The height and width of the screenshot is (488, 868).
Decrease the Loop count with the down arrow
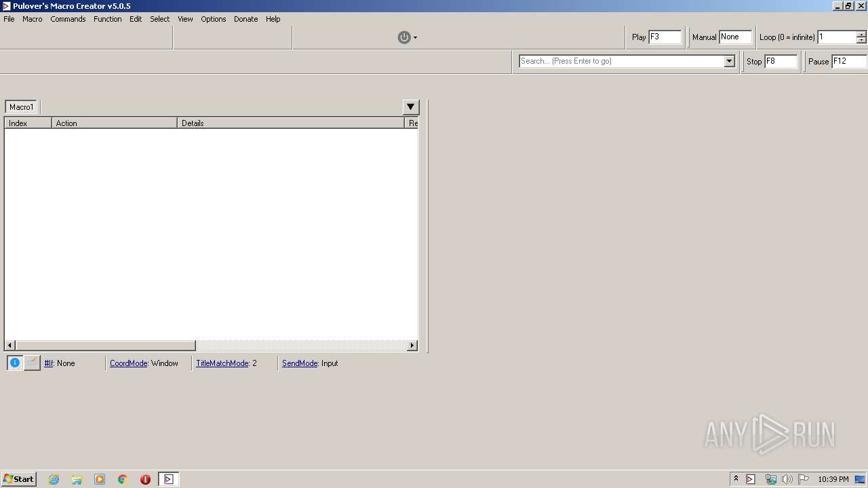click(x=861, y=40)
